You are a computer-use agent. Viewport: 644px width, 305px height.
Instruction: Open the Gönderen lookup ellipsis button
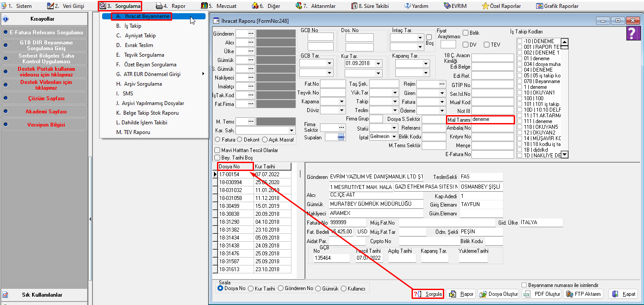pos(251,34)
